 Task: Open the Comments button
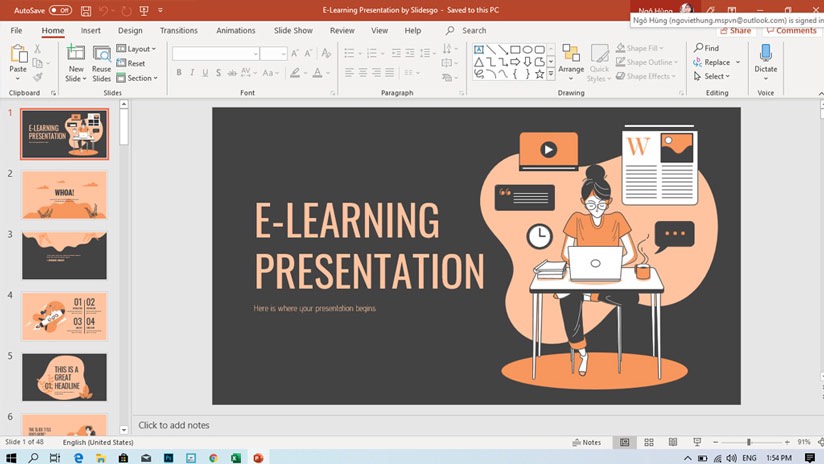pos(791,30)
